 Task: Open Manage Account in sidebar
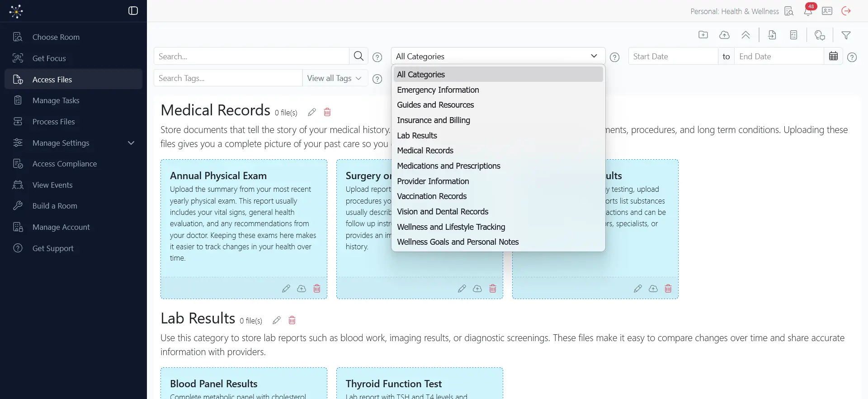coord(73,227)
